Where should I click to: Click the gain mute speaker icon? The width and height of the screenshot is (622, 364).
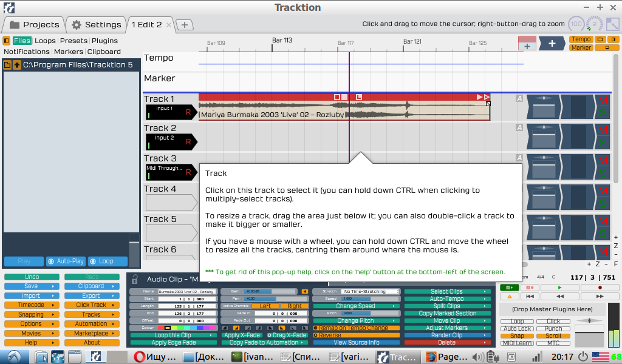point(305,292)
